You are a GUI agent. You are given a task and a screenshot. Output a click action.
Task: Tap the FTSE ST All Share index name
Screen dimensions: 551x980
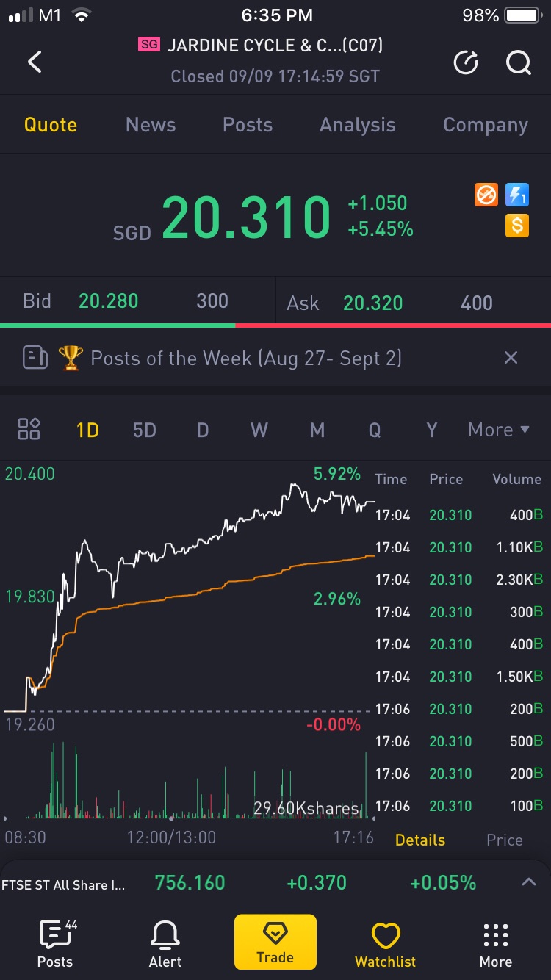coord(63,885)
